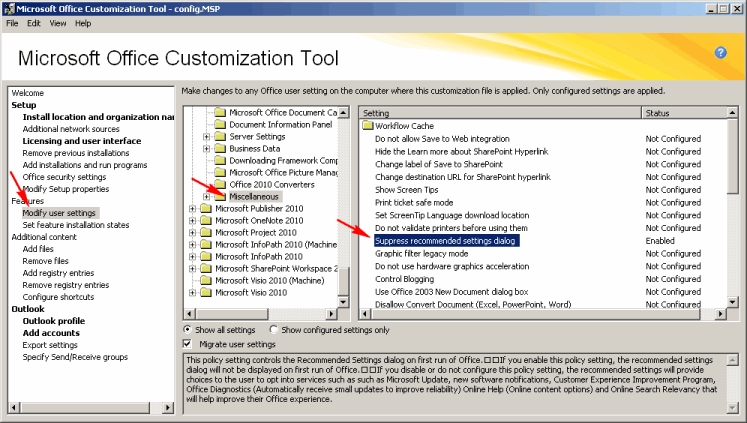This screenshot has width=747, height=423.
Task: Select Do not allow Save to Web integration
Action: click(x=442, y=139)
